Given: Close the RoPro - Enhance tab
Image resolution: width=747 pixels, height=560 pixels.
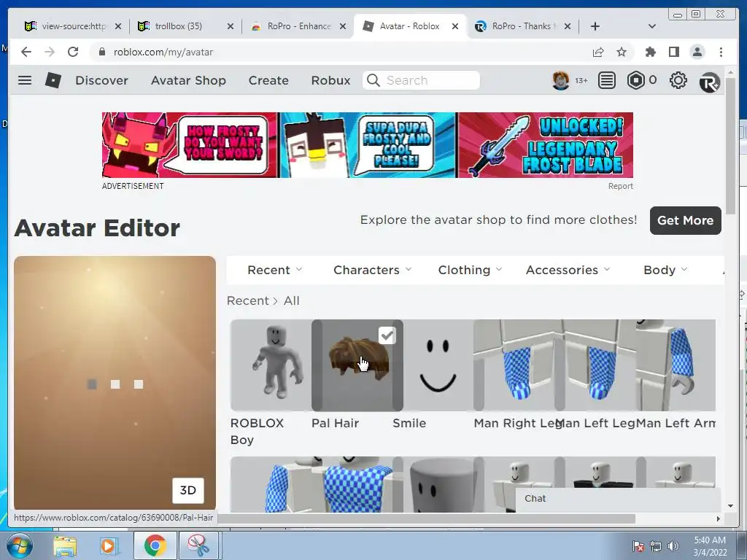Looking at the screenshot, I should click(x=343, y=26).
